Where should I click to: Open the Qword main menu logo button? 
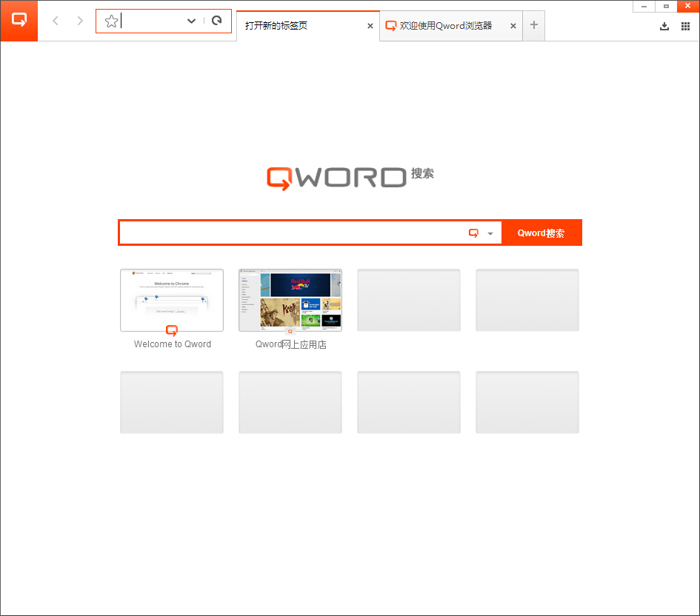[19, 21]
